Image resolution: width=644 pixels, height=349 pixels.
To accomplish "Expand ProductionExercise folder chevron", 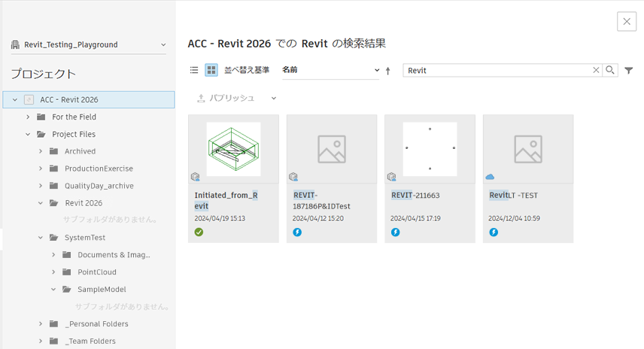I will pyautogui.click(x=41, y=168).
